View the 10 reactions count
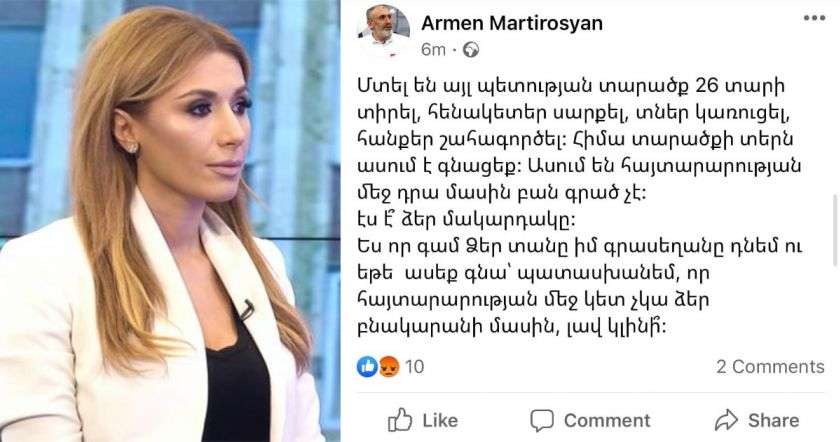 [414, 366]
